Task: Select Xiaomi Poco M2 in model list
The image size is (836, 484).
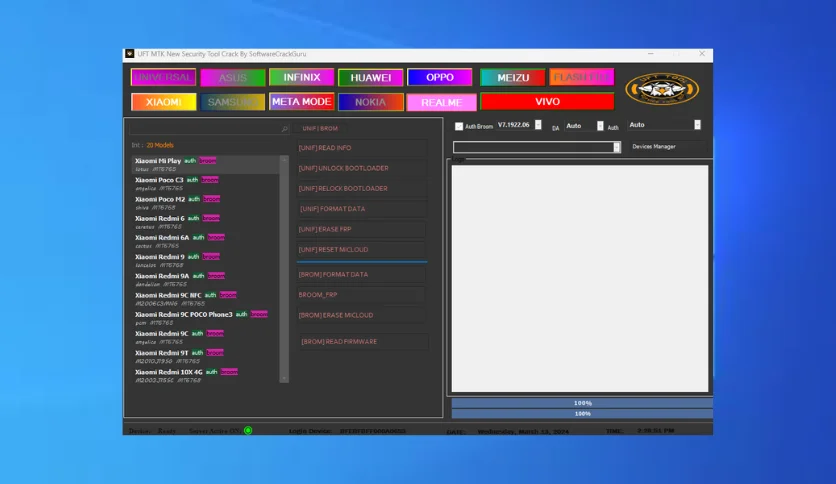Action: pos(205,203)
